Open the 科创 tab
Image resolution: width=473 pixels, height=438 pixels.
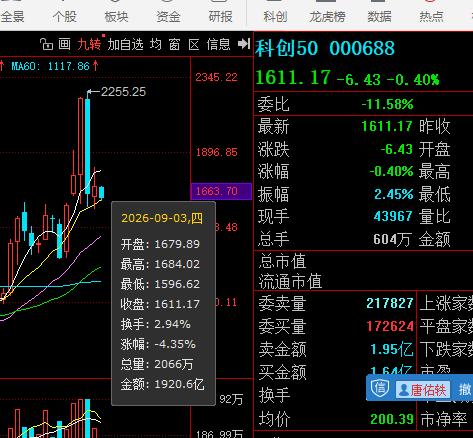coord(275,16)
